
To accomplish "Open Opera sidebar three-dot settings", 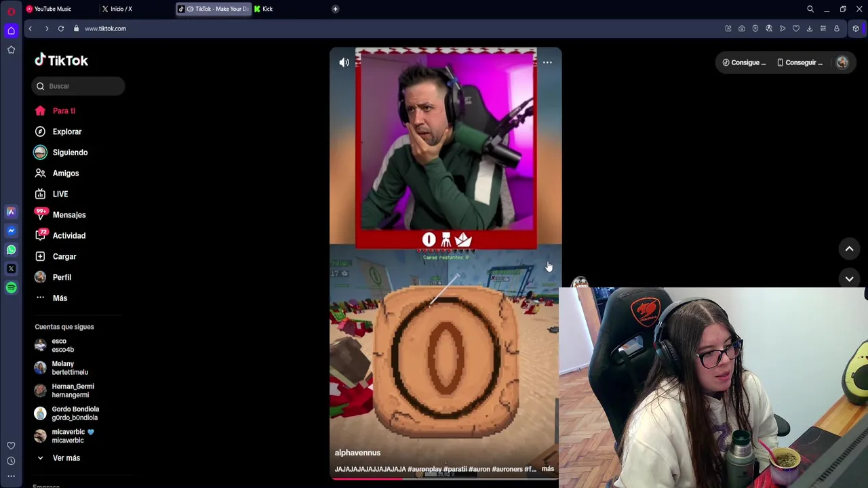I will [x=11, y=476].
